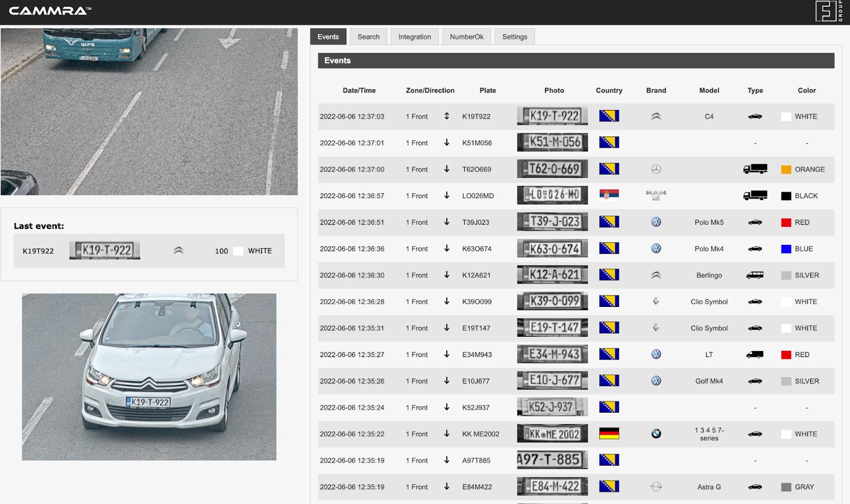The height and width of the screenshot is (504, 850).
Task: Open the NumberOk tab
Action: 466,37
